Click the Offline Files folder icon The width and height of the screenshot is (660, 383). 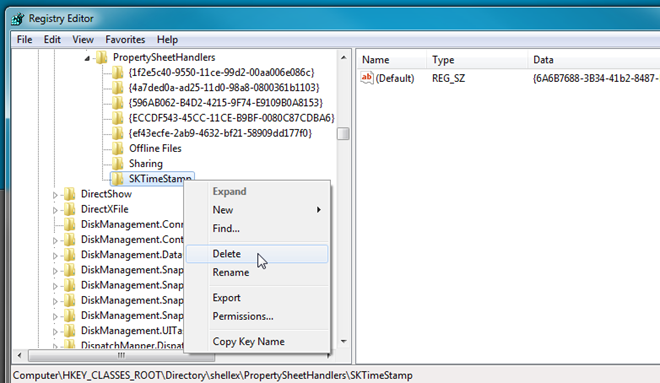[x=117, y=148]
